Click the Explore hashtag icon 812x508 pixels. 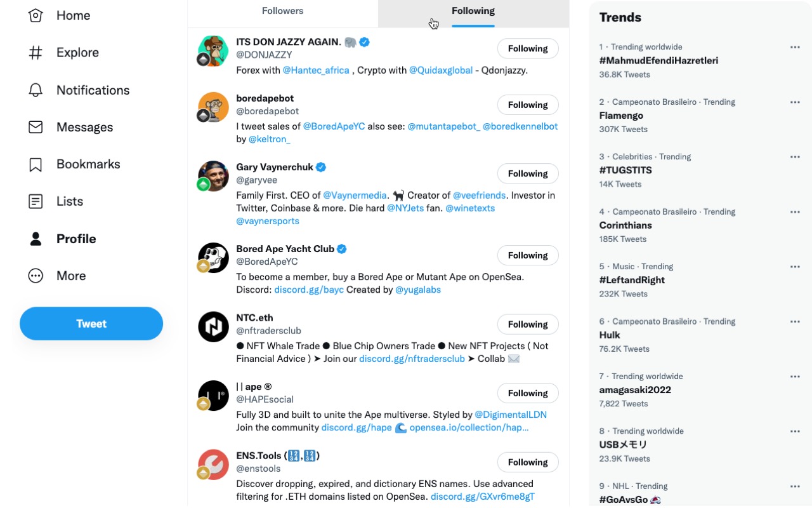pos(36,53)
